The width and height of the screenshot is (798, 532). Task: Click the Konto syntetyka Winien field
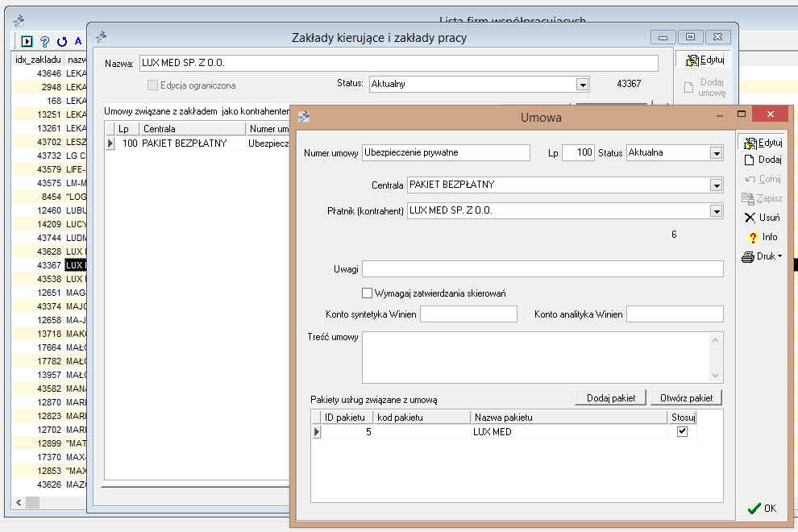[468, 314]
